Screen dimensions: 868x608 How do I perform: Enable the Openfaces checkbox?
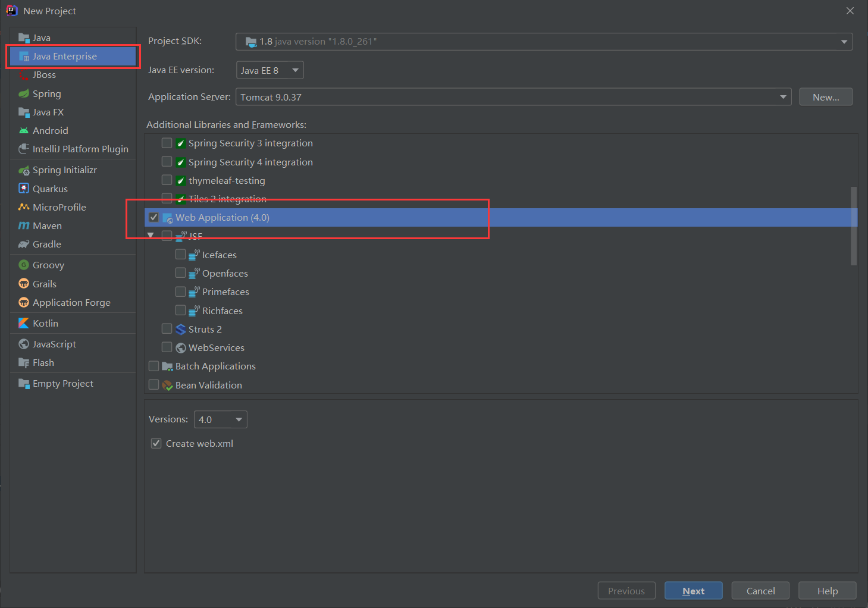[181, 273]
